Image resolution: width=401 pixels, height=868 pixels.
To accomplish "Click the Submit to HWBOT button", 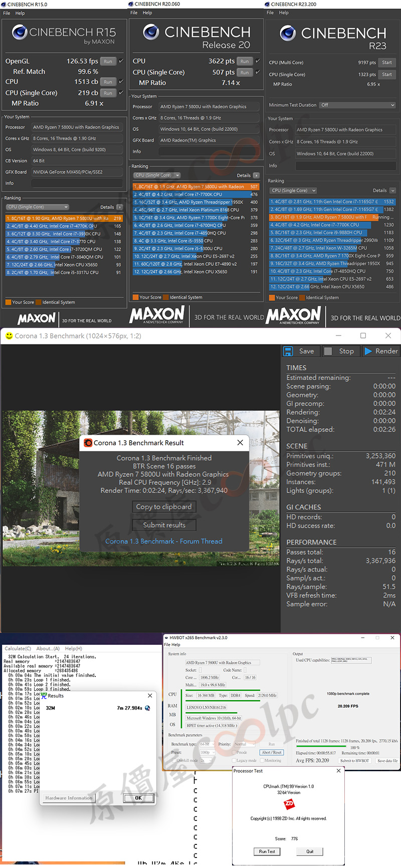I will [355, 761].
